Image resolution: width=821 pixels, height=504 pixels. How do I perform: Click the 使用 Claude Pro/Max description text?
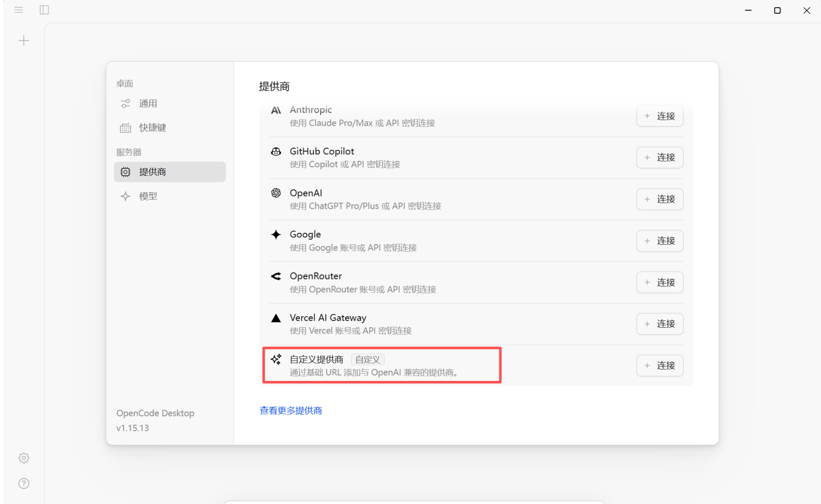(363, 123)
